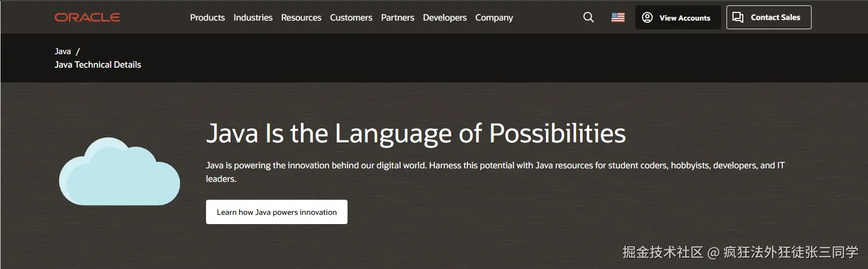Open the Developers menu
This screenshot has height=269, width=868.
click(x=445, y=17)
